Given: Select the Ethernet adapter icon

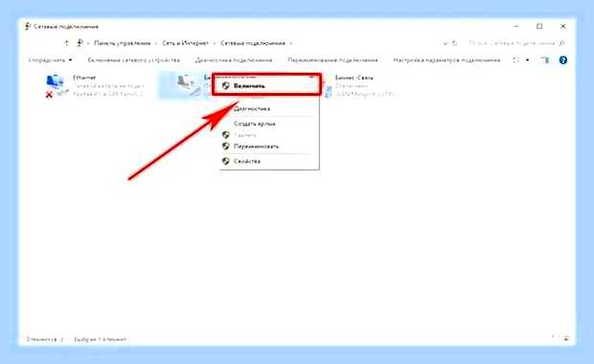Looking at the screenshot, I should (57, 85).
